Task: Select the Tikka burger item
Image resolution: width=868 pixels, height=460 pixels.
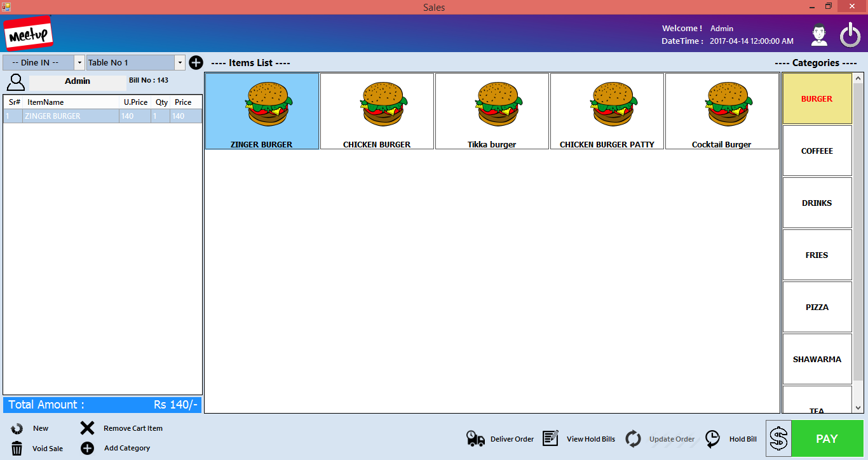Action: (492, 111)
